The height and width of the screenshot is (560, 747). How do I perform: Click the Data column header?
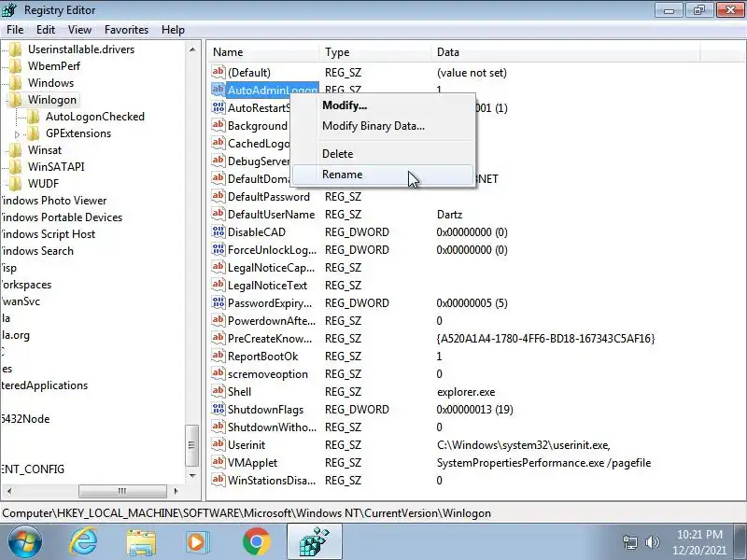(566, 52)
